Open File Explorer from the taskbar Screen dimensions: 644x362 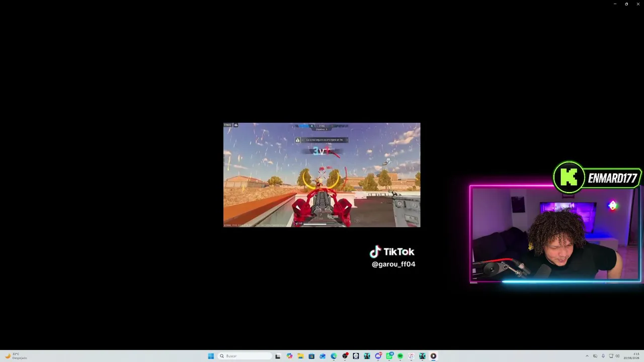pyautogui.click(x=300, y=356)
